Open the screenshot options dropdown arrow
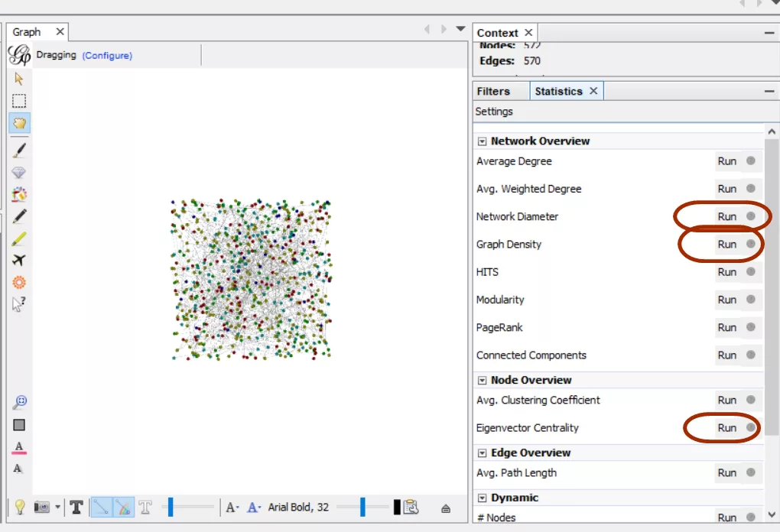Screen dimensions: 780x532 [57, 507]
